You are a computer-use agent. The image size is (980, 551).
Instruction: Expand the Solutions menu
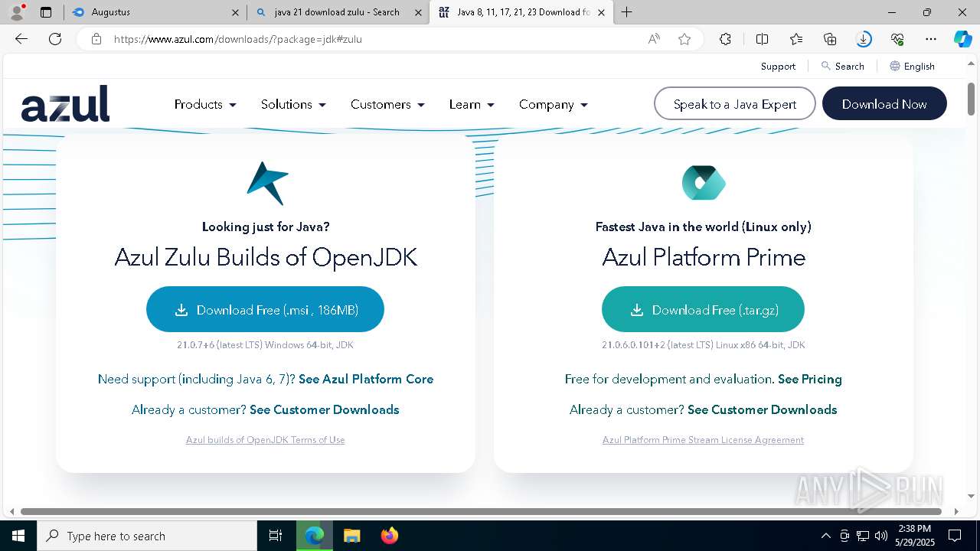tap(293, 104)
